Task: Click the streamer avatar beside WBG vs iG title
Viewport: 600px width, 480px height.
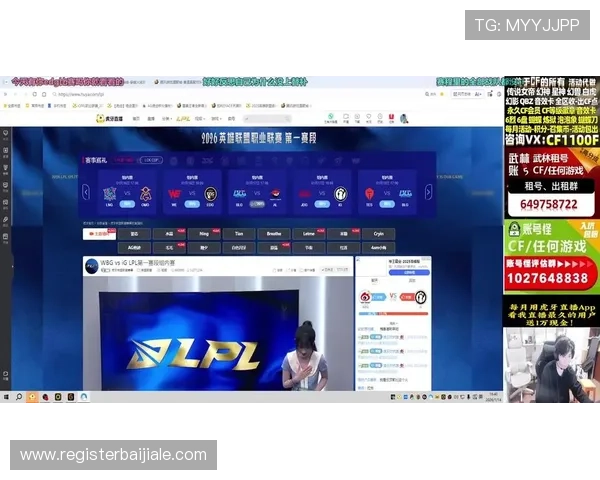Action: tap(92, 266)
